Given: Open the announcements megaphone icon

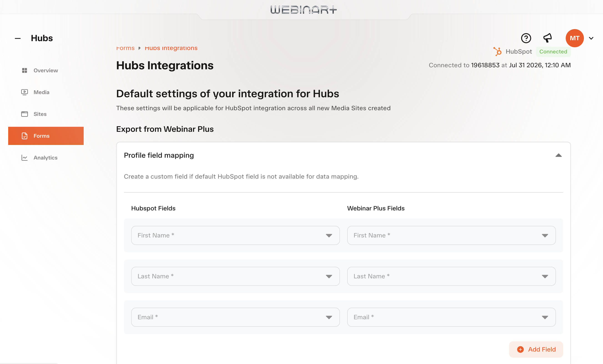Looking at the screenshot, I should click(x=548, y=38).
